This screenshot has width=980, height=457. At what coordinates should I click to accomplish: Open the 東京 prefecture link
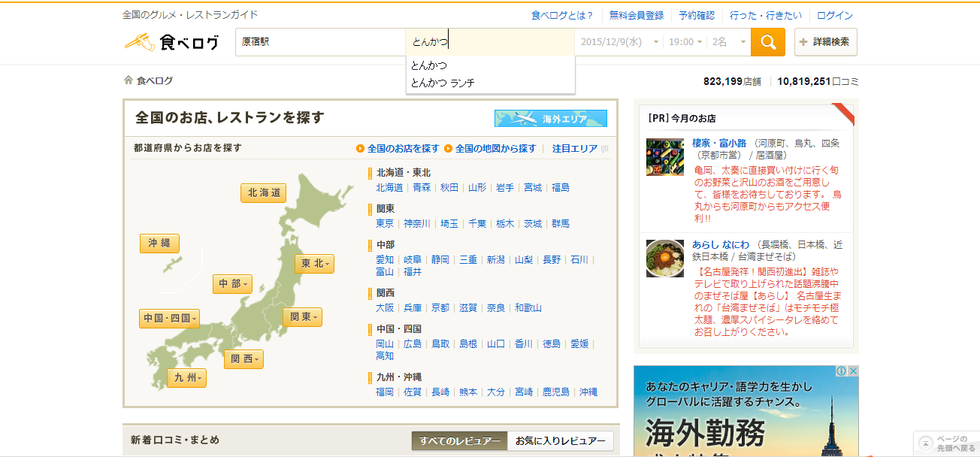pyautogui.click(x=385, y=224)
